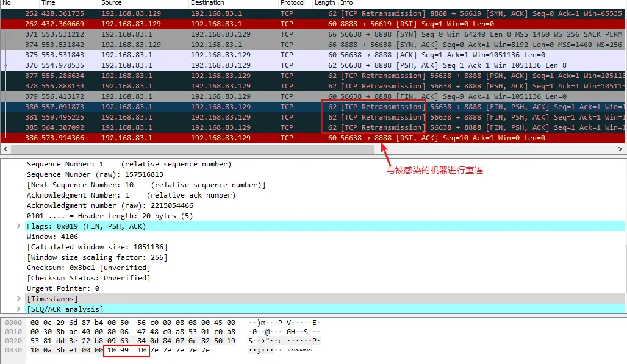Image resolution: width=627 pixels, height=364 pixels.
Task: Select '[Calculated window size: 1051136]' line
Action: pyautogui.click(x=97, y=247)
